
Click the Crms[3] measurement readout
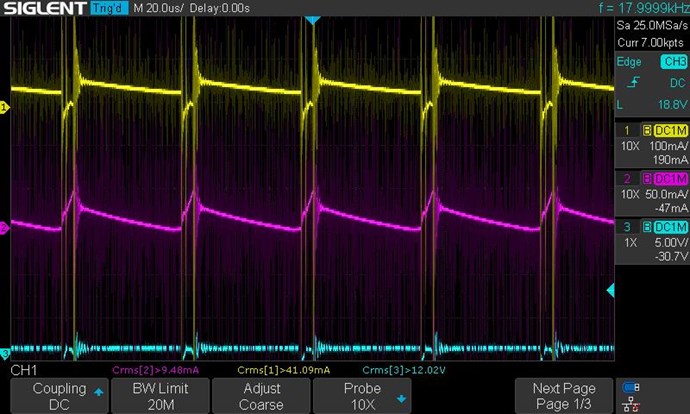(404, 370)
